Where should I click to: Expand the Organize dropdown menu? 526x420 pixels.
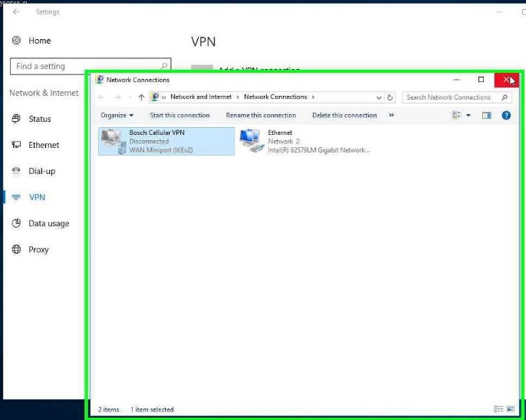pyautogui.click(x=117, y=115)
